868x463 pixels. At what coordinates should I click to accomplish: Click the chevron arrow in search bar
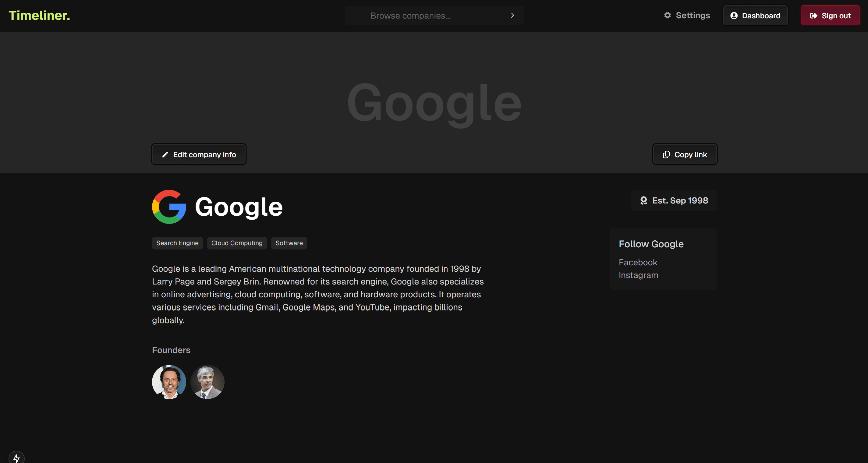(512, 16)
